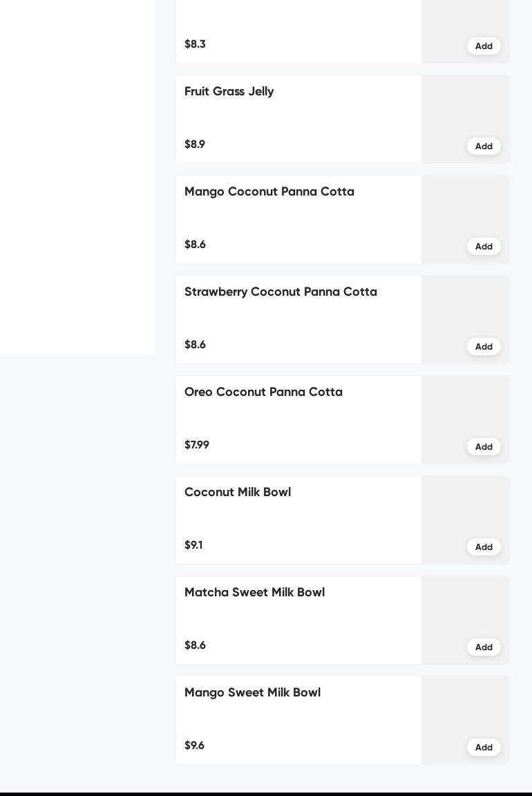Open Strawberry Coconut Panna Cotta name
The image size is (532, 796).
pos(281,292)
